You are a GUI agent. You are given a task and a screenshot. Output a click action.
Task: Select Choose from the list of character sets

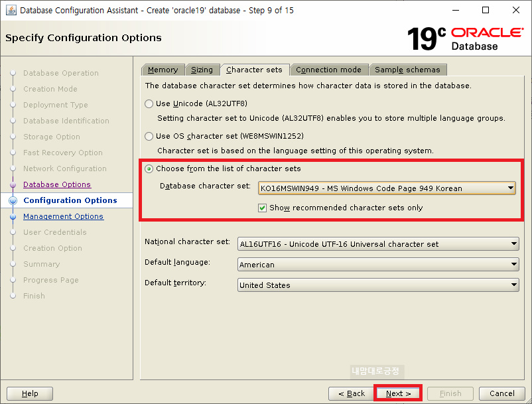pyautogui.click(x=149, y=169)
